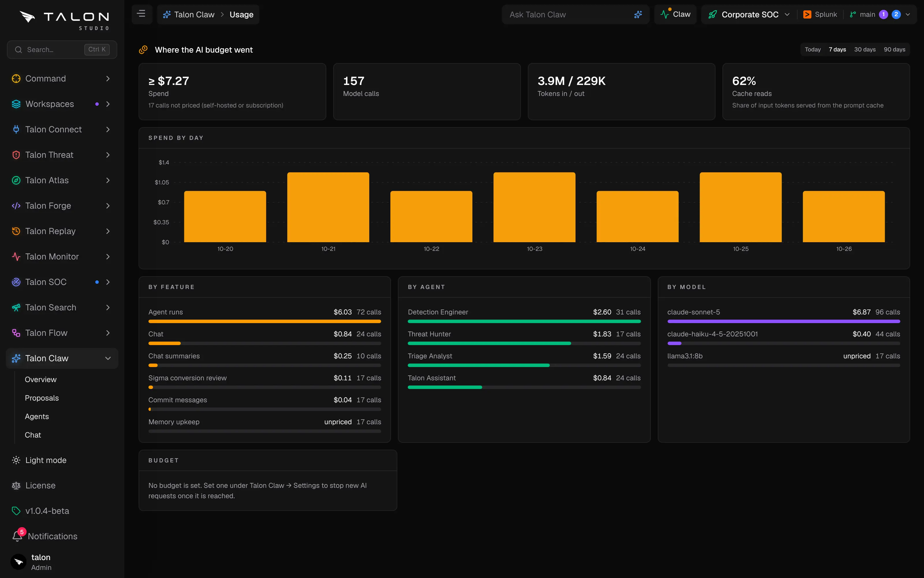Click the Talon Flow workflow icon
Viewport: 924px width, 578px height.
pyautogui.click(x=16, y=333)
